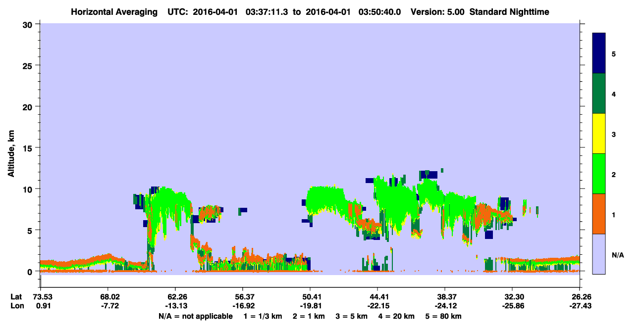
Task: Click the yellow level 3 color swatch
Action: click(x=599, y=134)
